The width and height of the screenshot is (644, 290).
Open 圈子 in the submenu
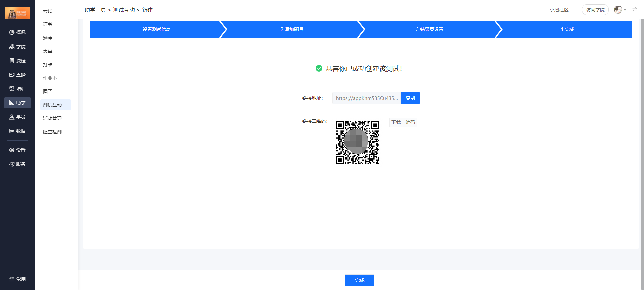tap(48, 91)
